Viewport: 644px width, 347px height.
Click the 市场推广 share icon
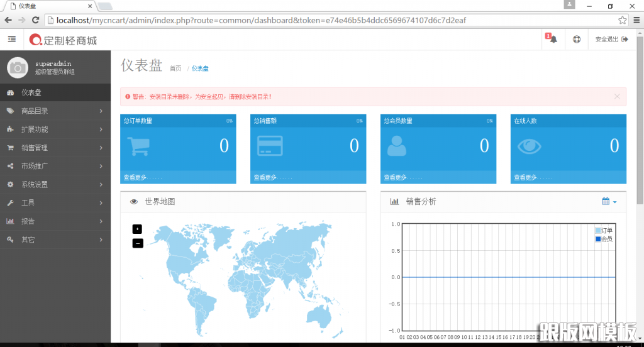pyautogui.click(x=10, y=166)
